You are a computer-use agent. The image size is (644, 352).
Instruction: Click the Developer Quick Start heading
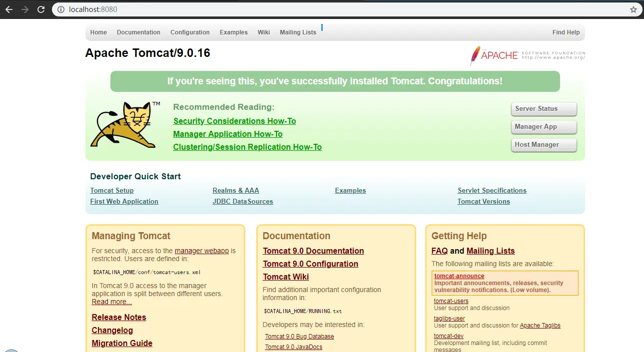[x=135, y=177]
